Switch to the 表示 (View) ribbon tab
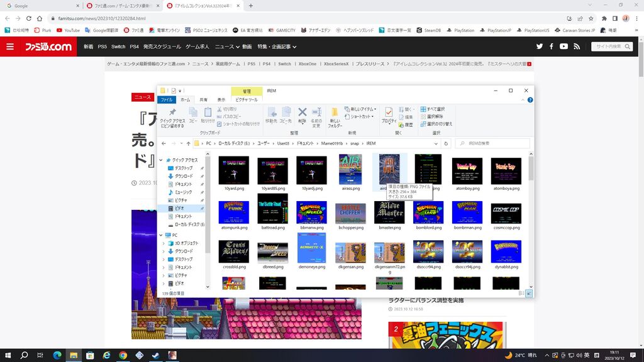The height and width of the screenshot is (362, 644). tap(221, 100)
